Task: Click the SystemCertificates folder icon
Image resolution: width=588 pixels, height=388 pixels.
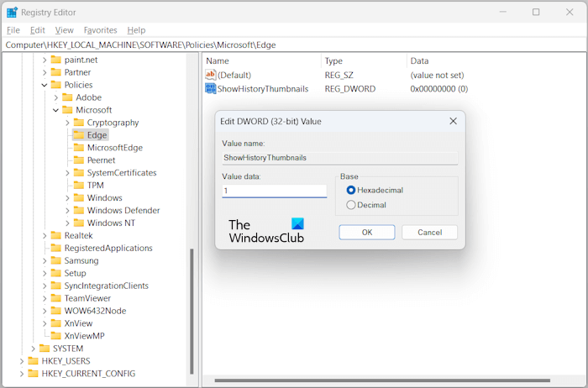Action: tap(79, 172)
